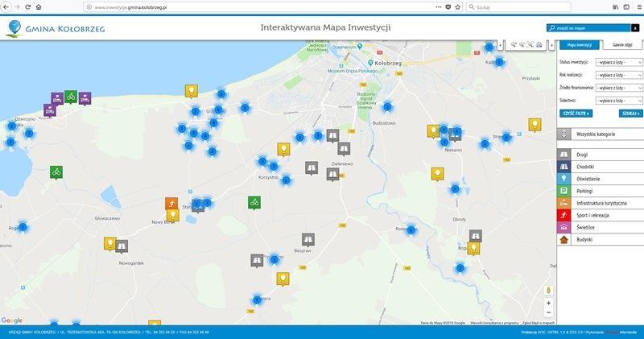Switch to the Galeria zdjęć tab
Viewport: 644px width, 339px height.
click(x=622, y=45)
